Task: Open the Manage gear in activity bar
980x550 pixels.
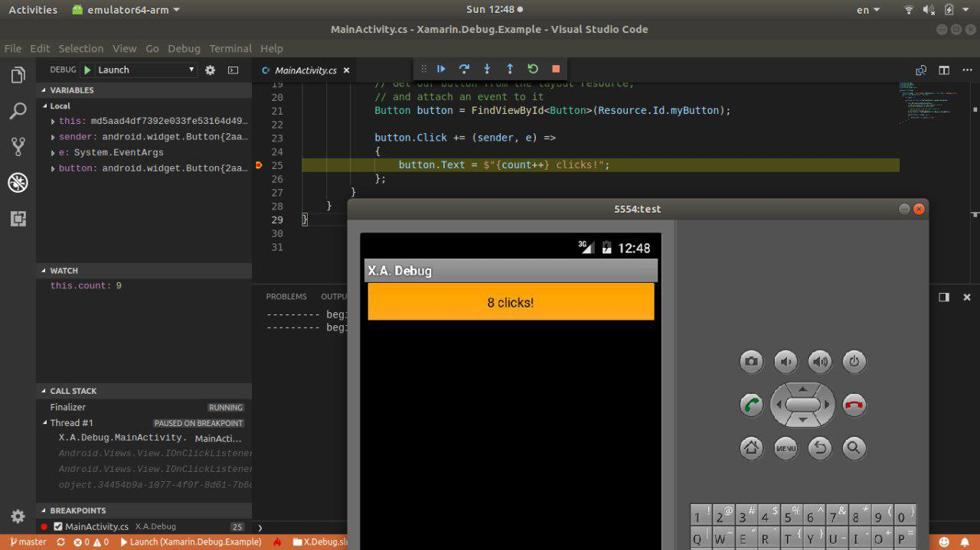Action: coord(18,516)
